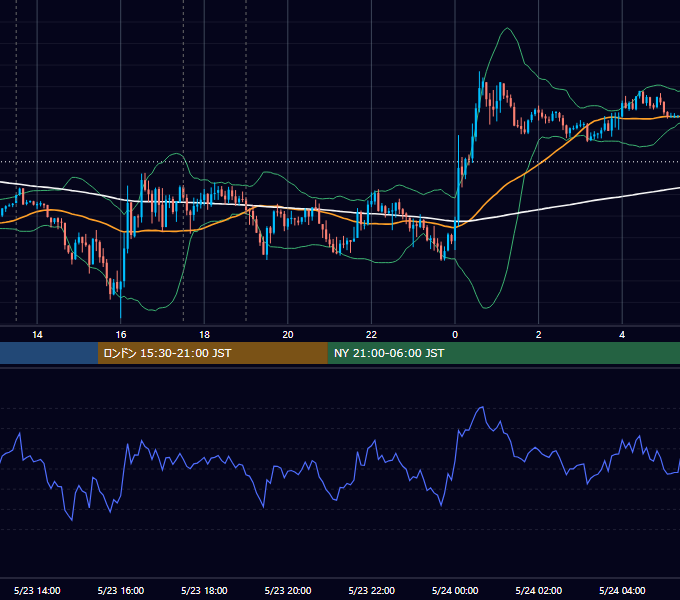The width and height of the screenshot is (680, 600).
Task: Click the 5/23 22:00 indicator axis label
Action: (372, 590)
